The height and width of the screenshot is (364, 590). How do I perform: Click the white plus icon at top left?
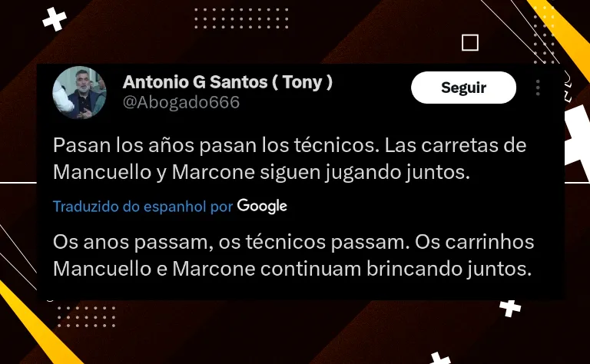[55, 18]
